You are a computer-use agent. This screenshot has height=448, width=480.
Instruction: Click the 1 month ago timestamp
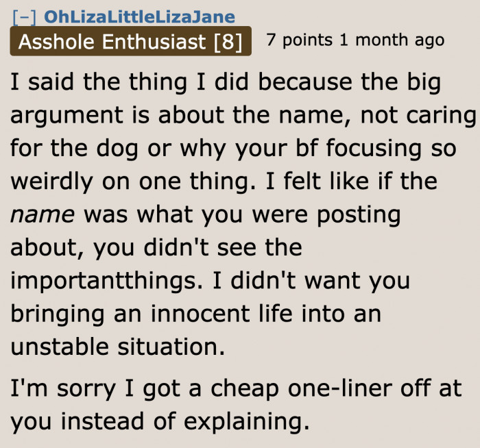pyautogui.click(x=392, y=40)
